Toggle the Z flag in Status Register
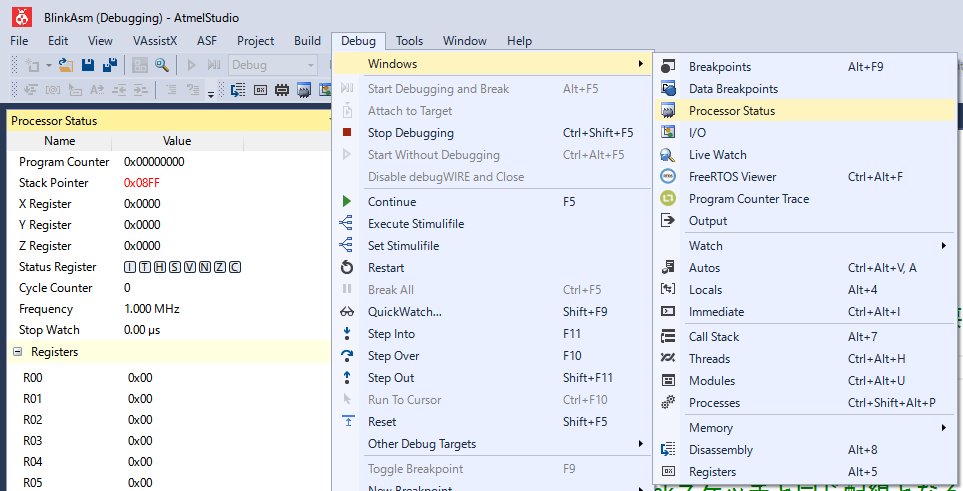The image size is (963, 491). pos(220,267)
